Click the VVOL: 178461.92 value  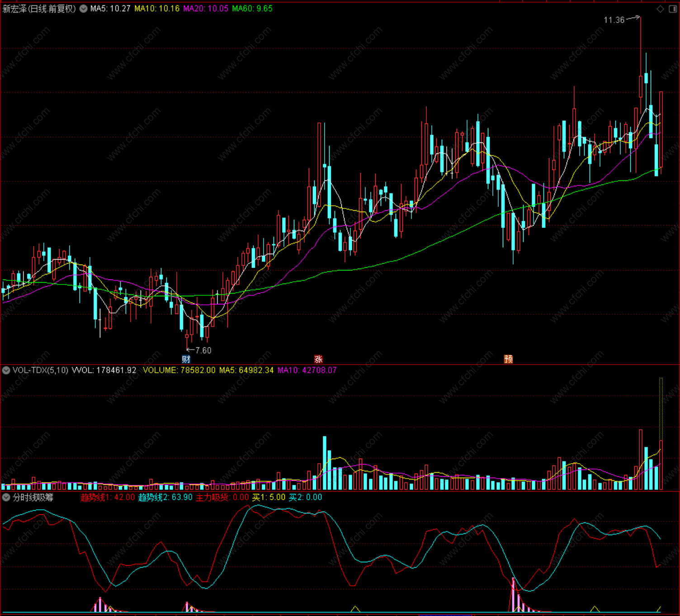click(104, 370)
